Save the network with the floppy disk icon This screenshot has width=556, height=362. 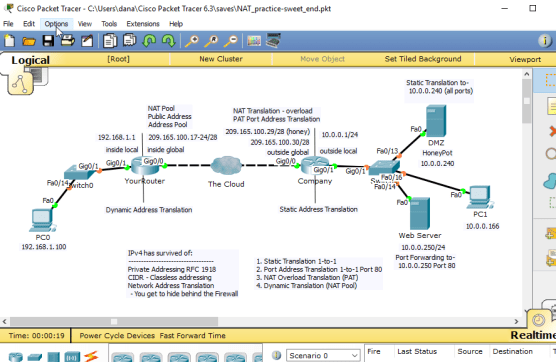(x=48, y=41)
